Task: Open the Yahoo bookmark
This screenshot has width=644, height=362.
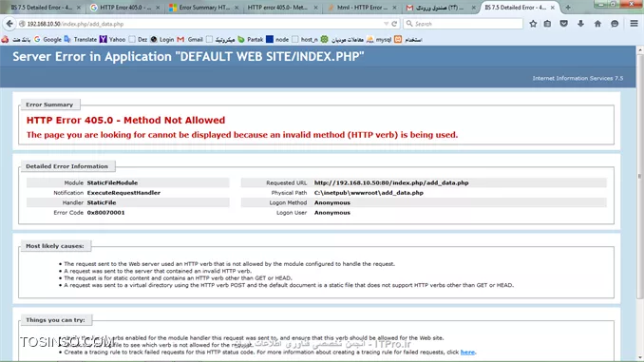Action: [x=112, y=40]
